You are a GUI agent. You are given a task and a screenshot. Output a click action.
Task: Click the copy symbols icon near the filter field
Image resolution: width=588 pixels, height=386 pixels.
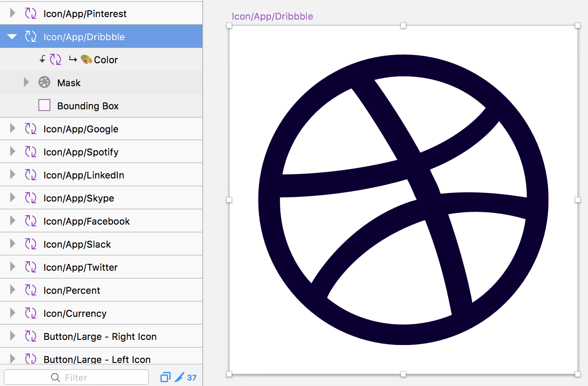[166, 377]
